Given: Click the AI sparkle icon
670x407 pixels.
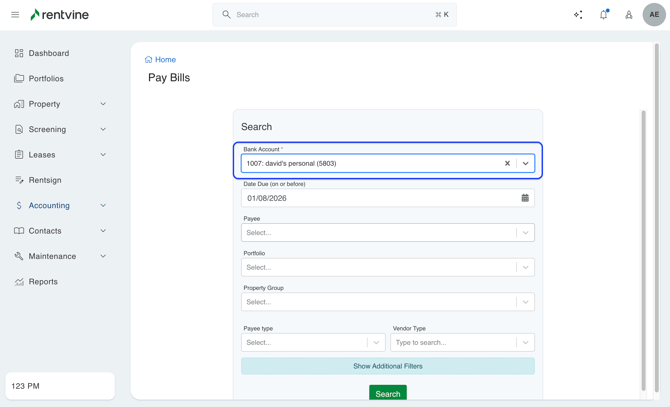Looking at the screenshot, I should pyautogui.click(x=578, y=15).
